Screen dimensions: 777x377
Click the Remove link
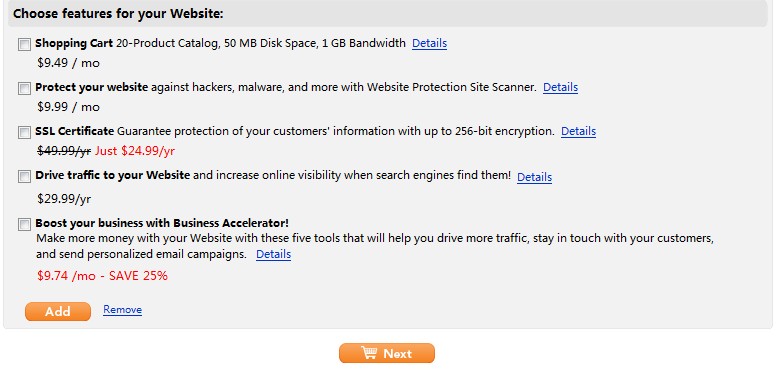pyautogui.click(x=122, y=310)
